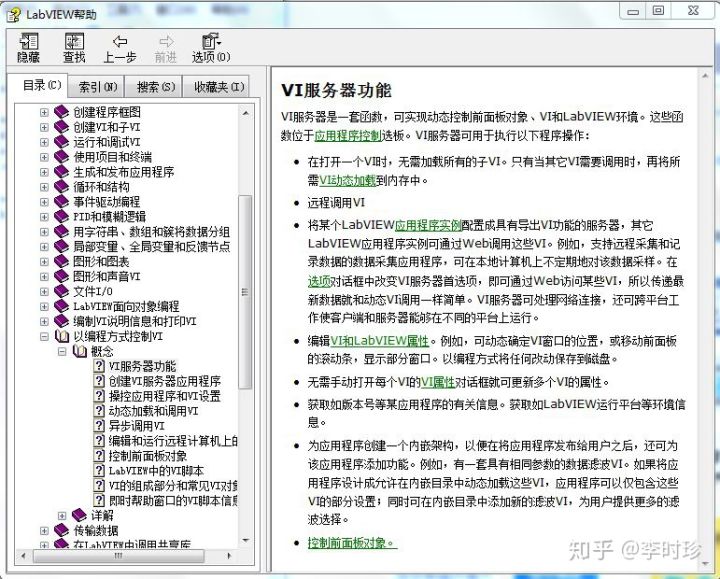Minimize the LabVIEW帮助 window

pyautogui.click(x=633, y=11)
